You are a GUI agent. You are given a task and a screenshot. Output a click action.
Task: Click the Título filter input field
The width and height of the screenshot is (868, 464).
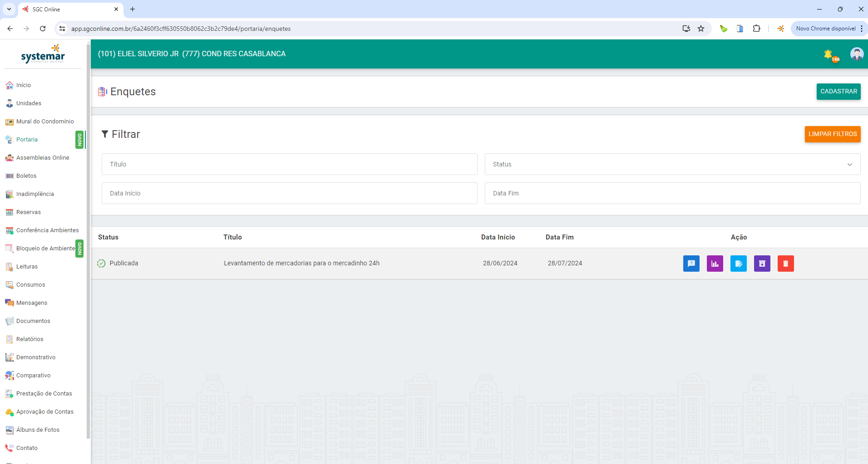(x=289, y=164)
